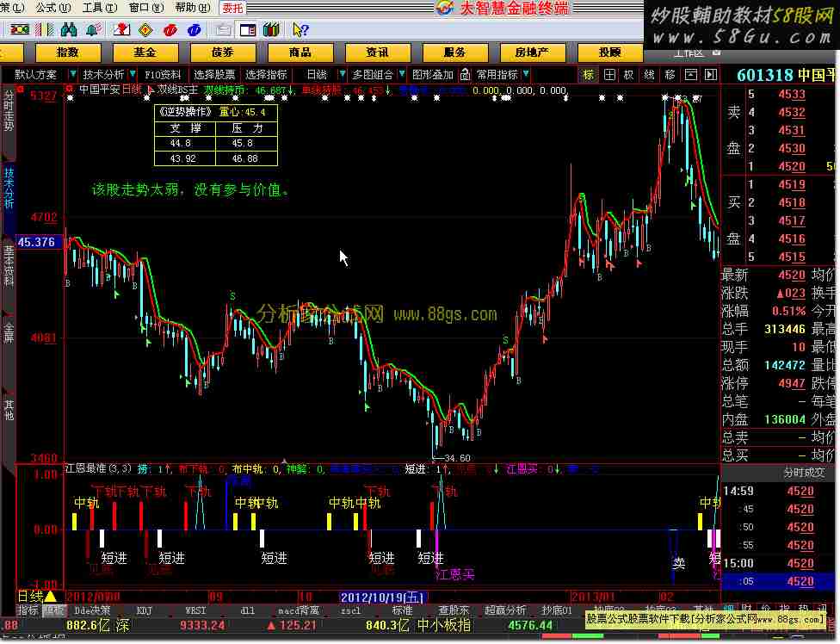Open the 工具 menu
This screenshot has height=644, width=840.
click(x=100, y=8)
